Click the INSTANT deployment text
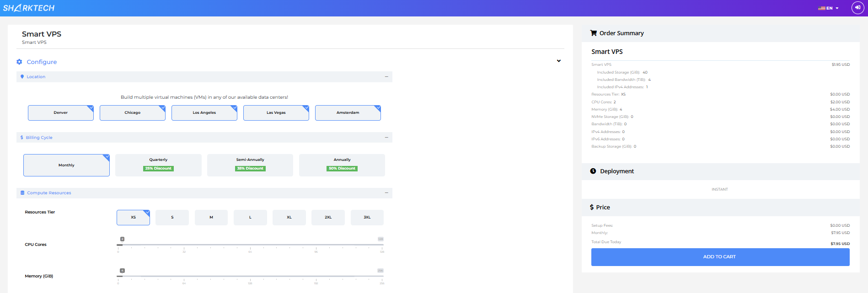The image size is (868, 293). [720, 189]
